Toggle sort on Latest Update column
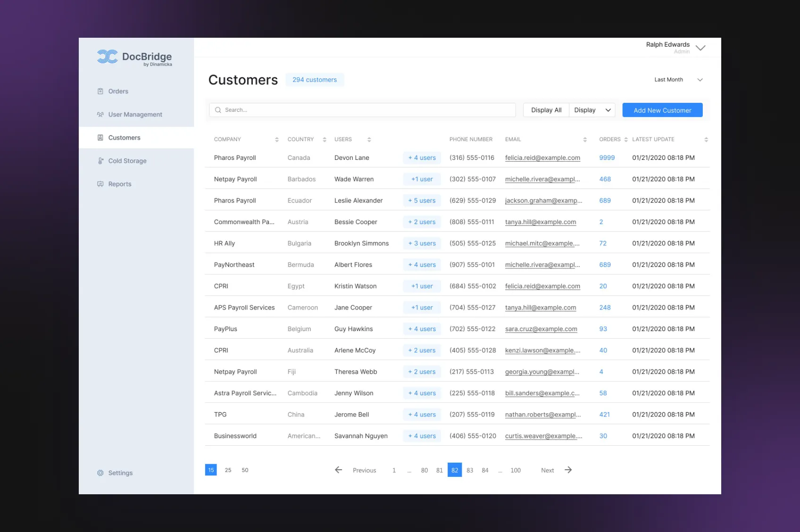The width and height of the screenshot is (800, 532). pyautogui.click(x=706, y=140)
